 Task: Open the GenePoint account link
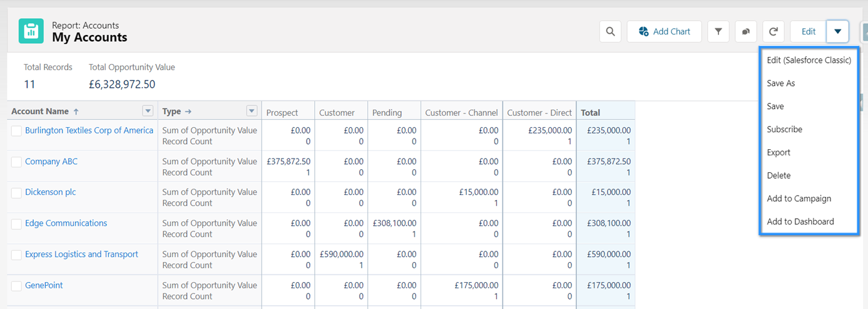pyautogui.click(x=44, y=285)
